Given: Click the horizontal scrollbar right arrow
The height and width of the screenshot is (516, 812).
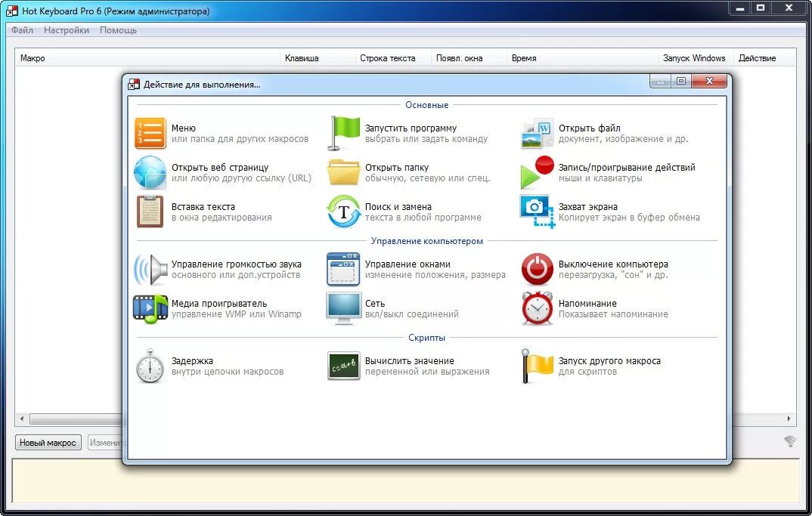Looking at the screenshot, I should point(789,419).
